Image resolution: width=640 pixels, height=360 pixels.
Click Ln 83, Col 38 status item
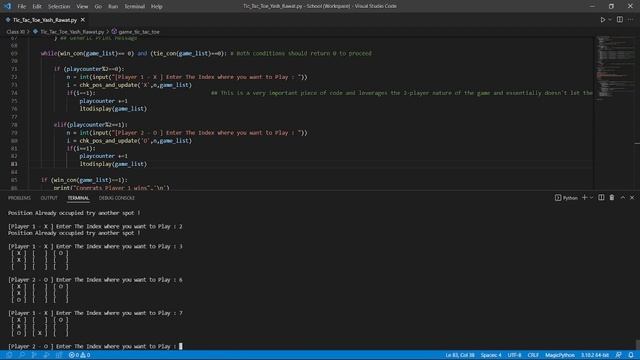point(460,355)
